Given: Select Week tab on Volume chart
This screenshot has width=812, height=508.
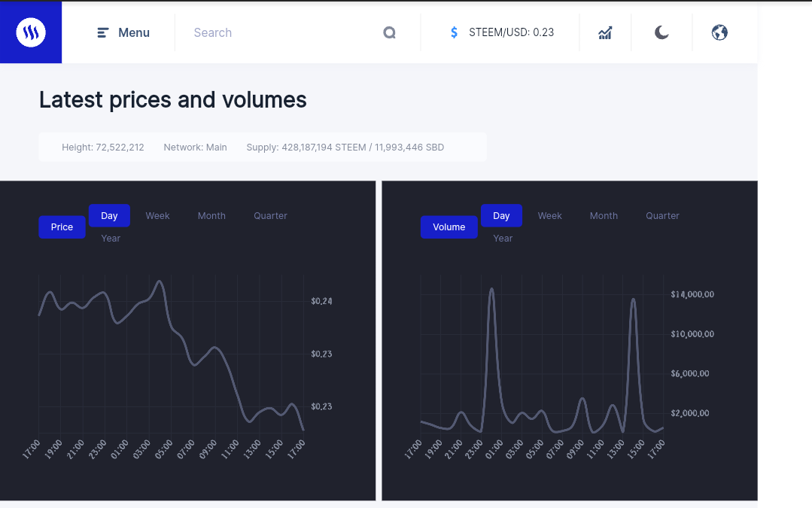Looking at the screenshot, I should tap(549, 216).
